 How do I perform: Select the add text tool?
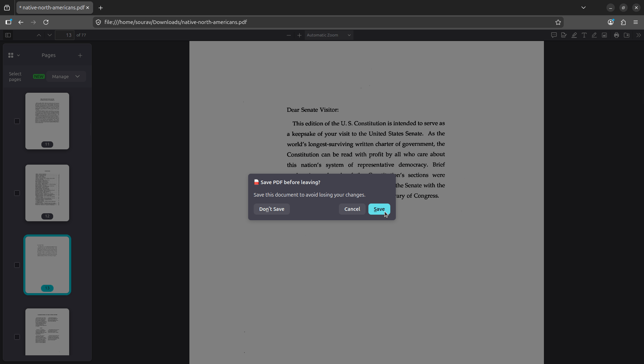584,35
